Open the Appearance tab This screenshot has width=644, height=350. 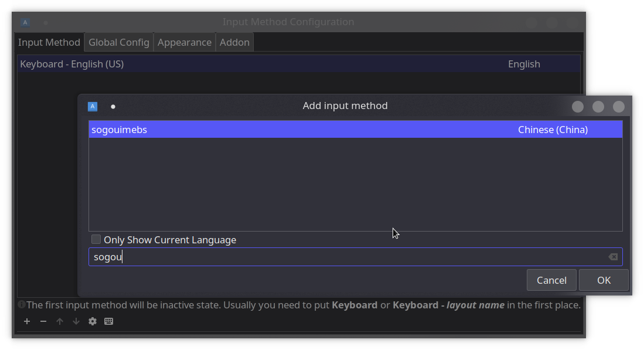tap(185, 42)
